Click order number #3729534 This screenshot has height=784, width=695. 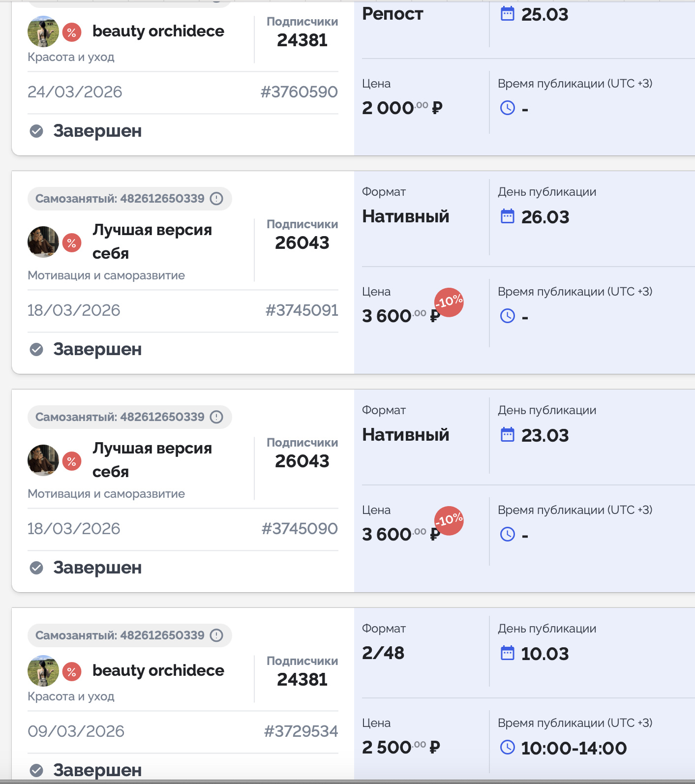[x=301, y=731]
